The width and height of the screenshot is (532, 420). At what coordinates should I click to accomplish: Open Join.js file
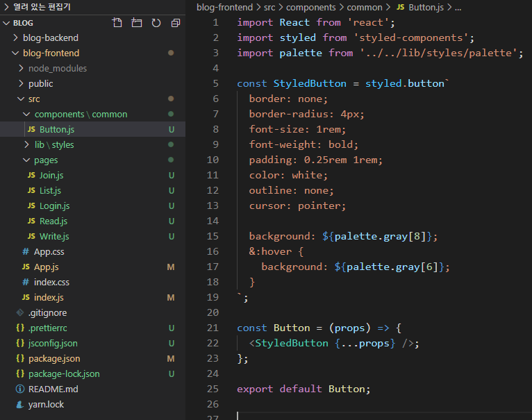point(92,175)
